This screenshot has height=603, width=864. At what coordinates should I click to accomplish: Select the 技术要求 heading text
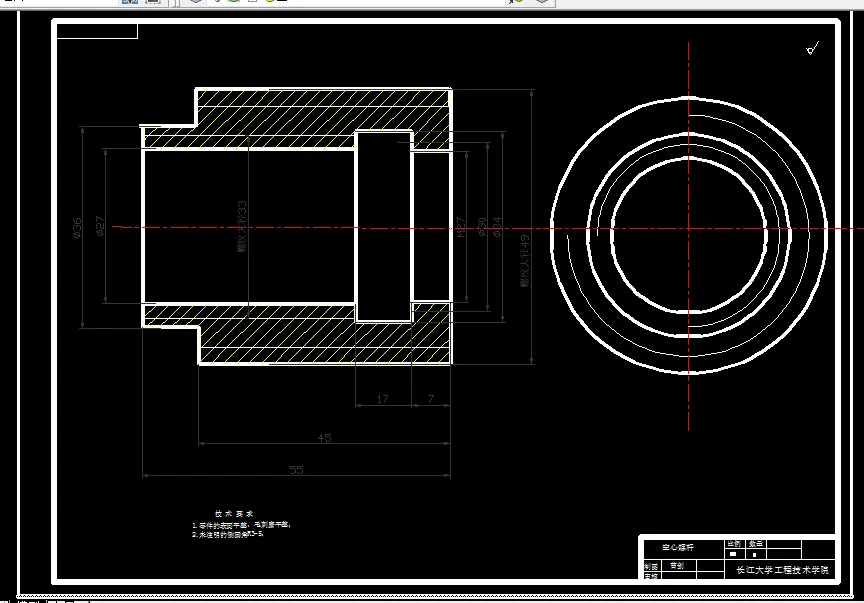(x=234, y=513)
